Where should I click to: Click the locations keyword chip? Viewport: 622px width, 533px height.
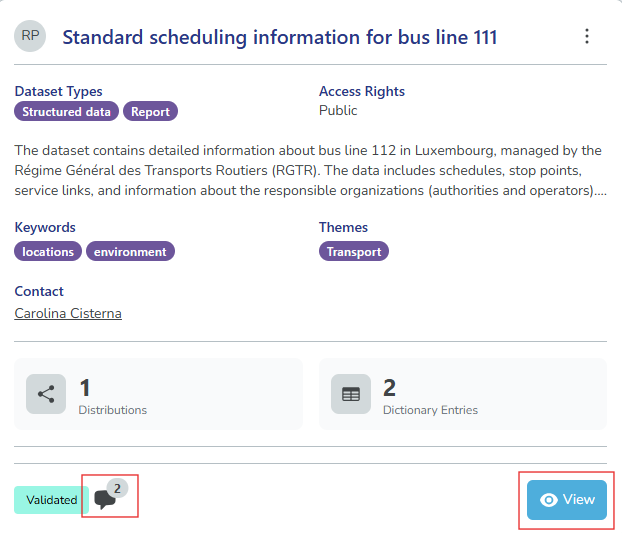[48, 252]
